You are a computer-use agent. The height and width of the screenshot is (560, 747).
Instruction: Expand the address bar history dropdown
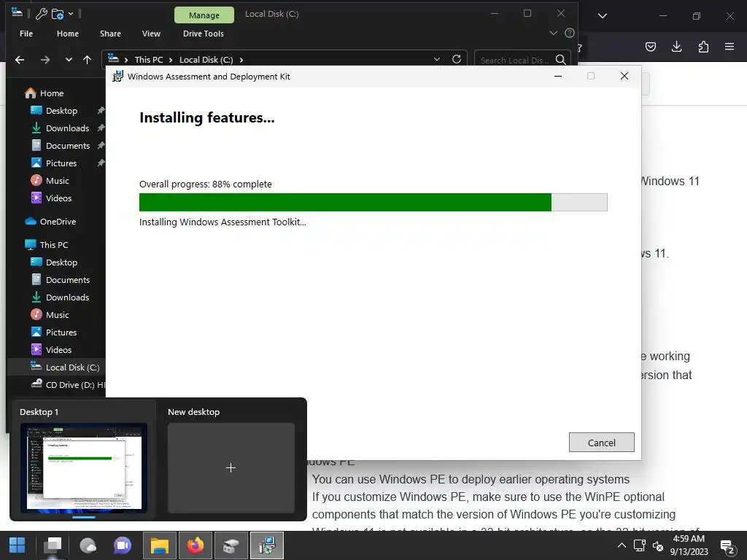pyautogui.click(x=437, y=59)
